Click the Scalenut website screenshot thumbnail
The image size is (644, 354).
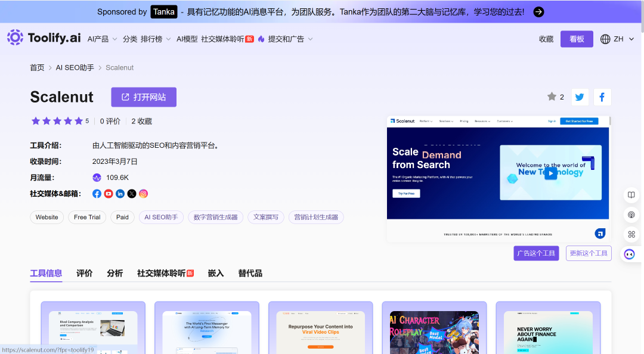[498, 178]
